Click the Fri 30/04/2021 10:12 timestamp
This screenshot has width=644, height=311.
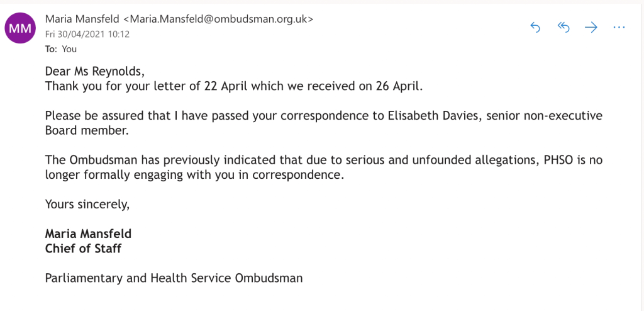pyautogui.click(x=87, y=34)
